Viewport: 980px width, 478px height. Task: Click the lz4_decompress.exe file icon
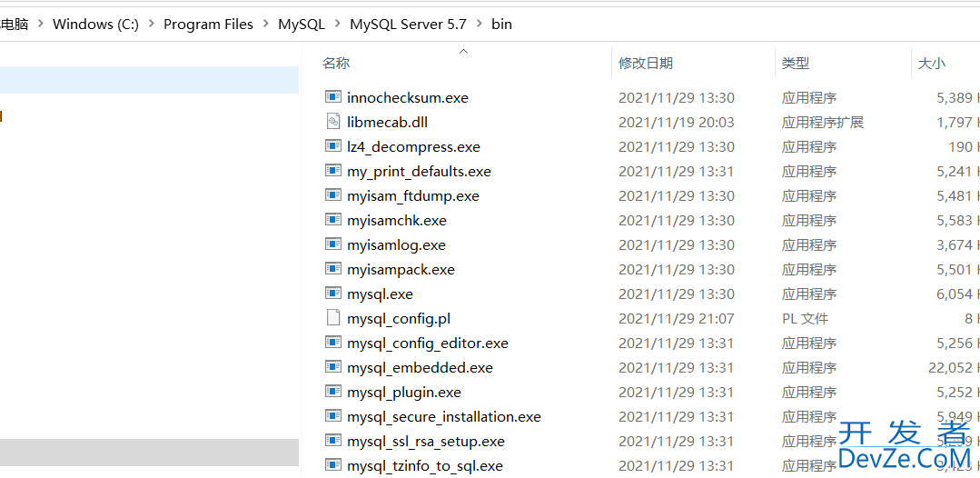pyautogui.click(x=333, y=146)
